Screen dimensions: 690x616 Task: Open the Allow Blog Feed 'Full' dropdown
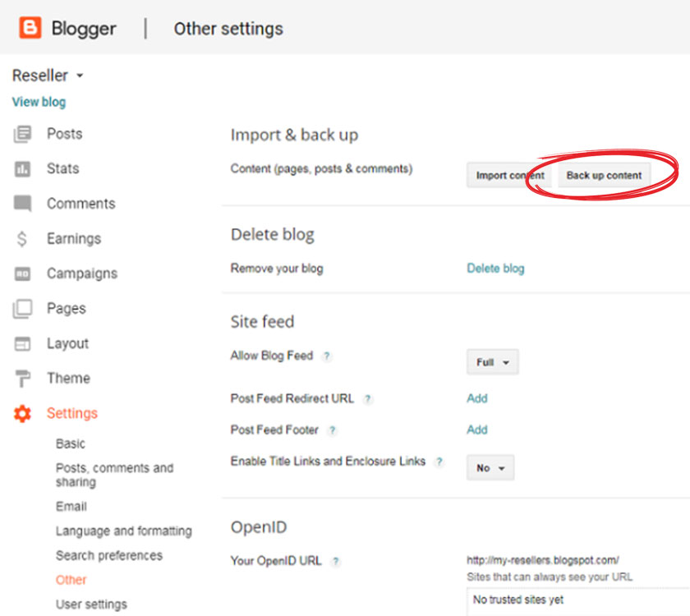(x=492, y=362)
